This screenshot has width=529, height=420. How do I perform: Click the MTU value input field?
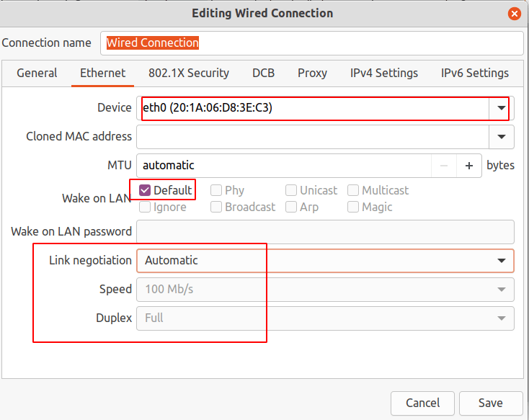(x=283, y=166)
